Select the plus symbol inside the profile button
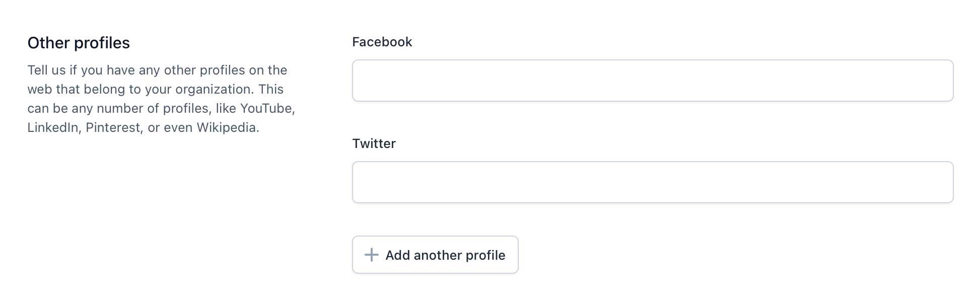This screenshot has width=980, height=303. coord(372,255)
